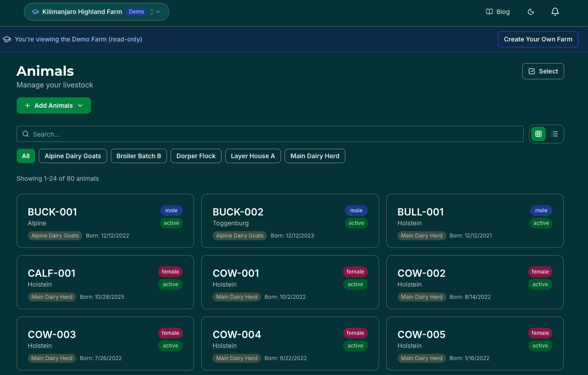Screen dimensions: 588x375
Task: Click the notification bell icon
Action: pyautogui.click(x=555, y=12)
